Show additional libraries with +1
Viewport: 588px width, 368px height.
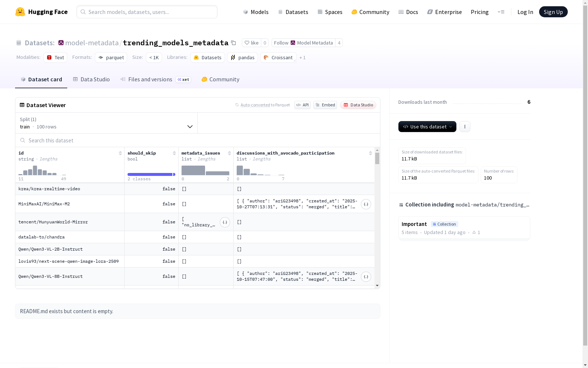(x=302, y=58)
